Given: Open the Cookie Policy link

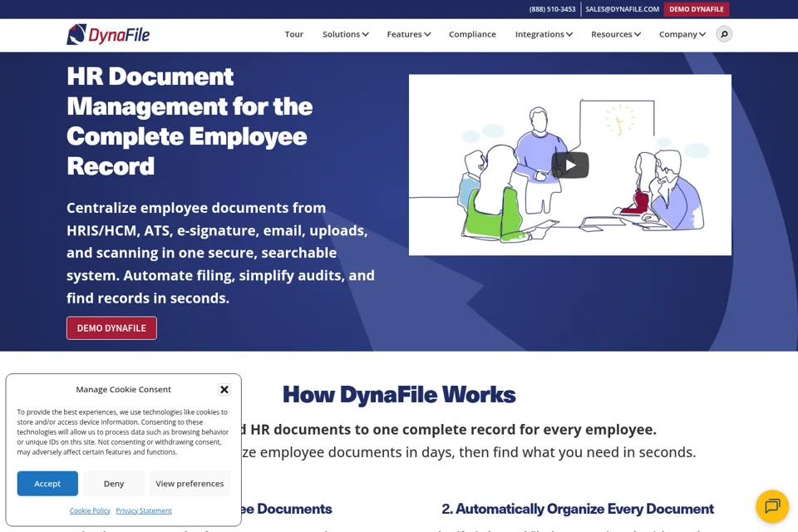Looking at the screenshot, I should pos(90,510).
